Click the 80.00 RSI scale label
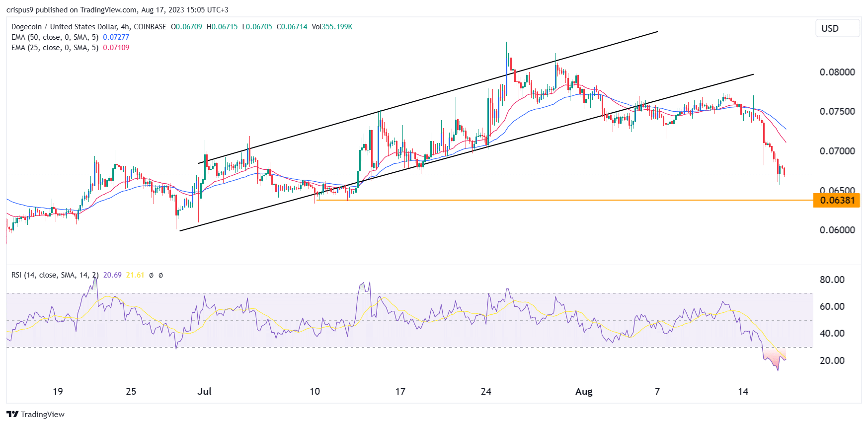The height and width of the screenshot is (425, 868). [x=832, y=280]
